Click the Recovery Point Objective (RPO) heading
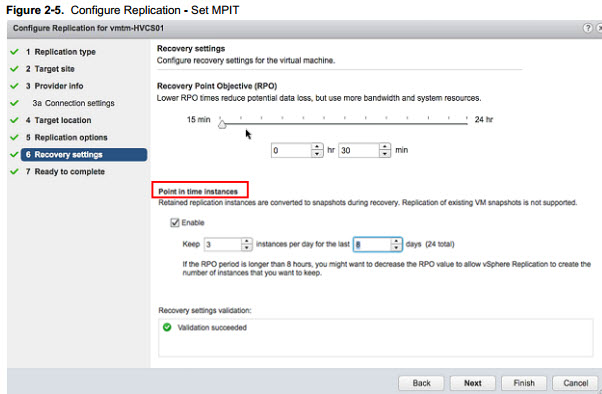 coord(217,86)
